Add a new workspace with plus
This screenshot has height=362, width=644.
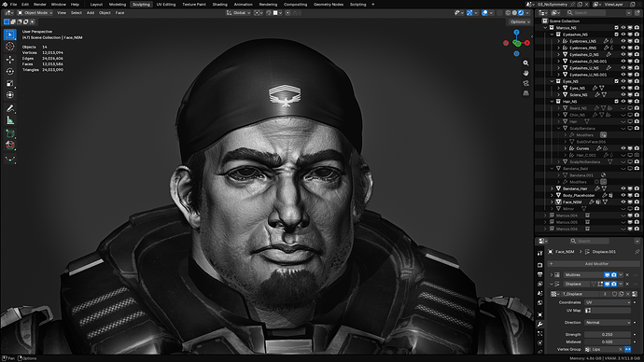373,4
